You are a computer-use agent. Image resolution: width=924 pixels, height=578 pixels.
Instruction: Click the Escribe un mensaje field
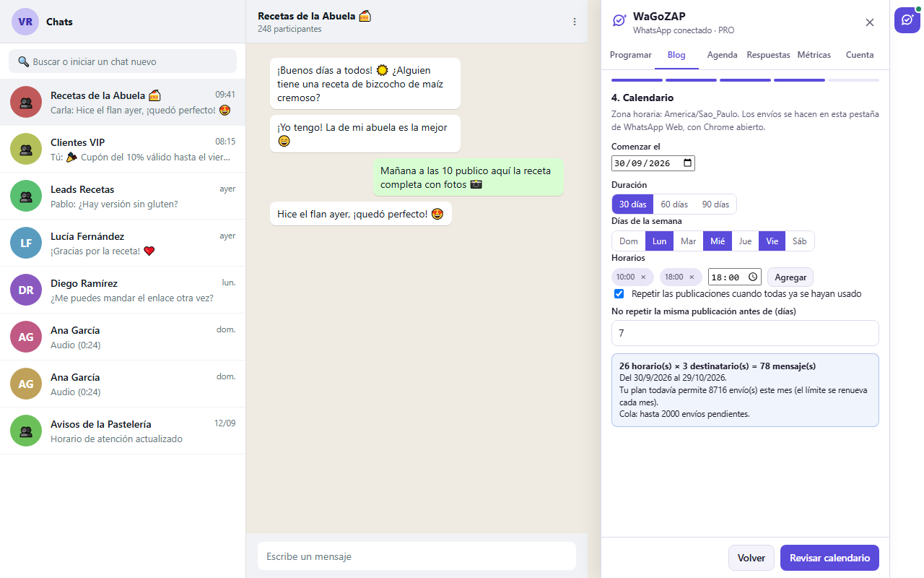pyautogui.click(x=417, y=556)
